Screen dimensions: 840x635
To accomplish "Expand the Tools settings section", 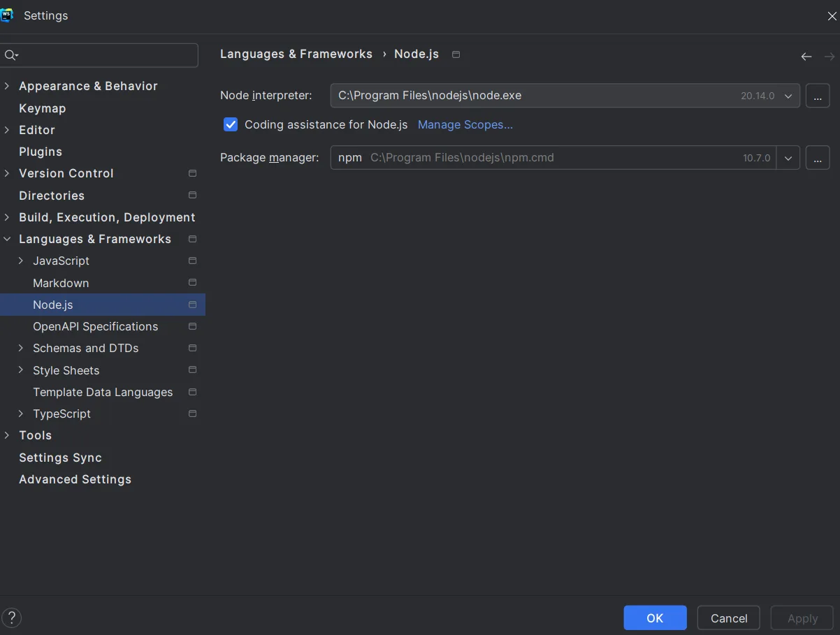I will click(7, 435).
